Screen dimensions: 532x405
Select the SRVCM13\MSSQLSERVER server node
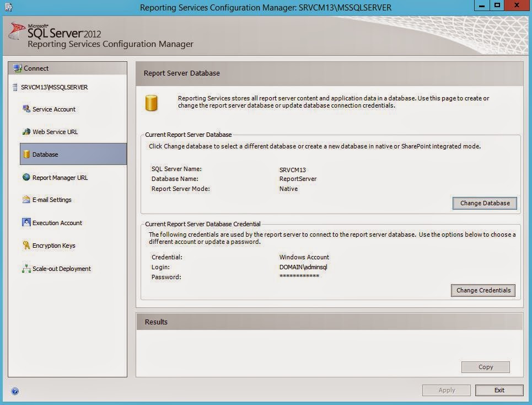(54, 87)
